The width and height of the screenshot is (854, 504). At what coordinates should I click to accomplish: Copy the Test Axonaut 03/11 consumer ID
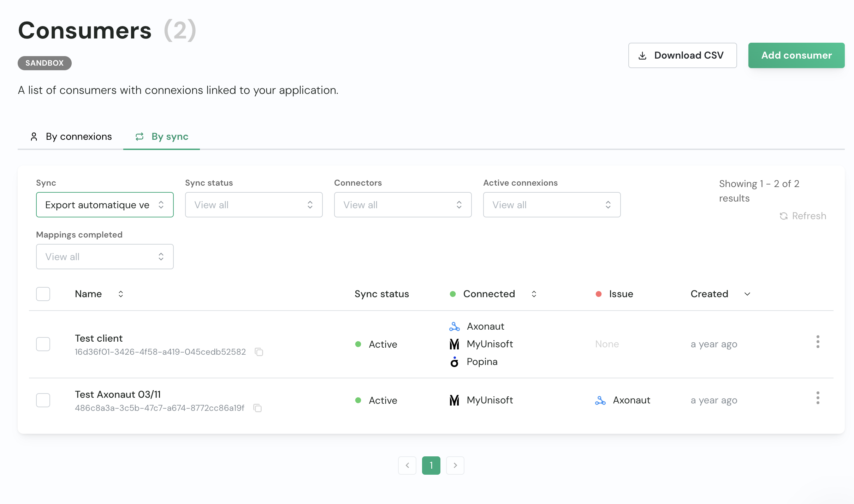pos(257,408)
